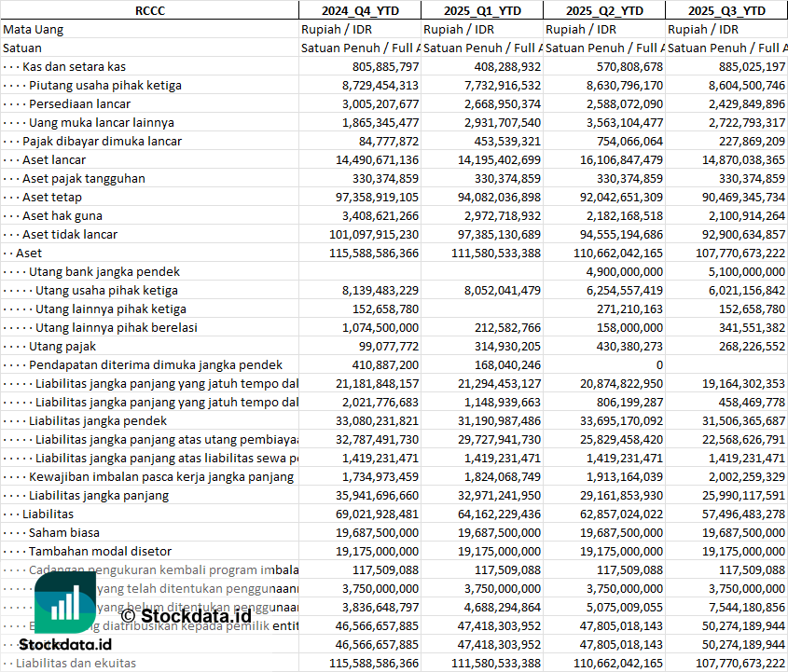This screenshot has width=788, height=672.
Task: Click the Liabilitas dan ekuitas row label
Action: 76,663
